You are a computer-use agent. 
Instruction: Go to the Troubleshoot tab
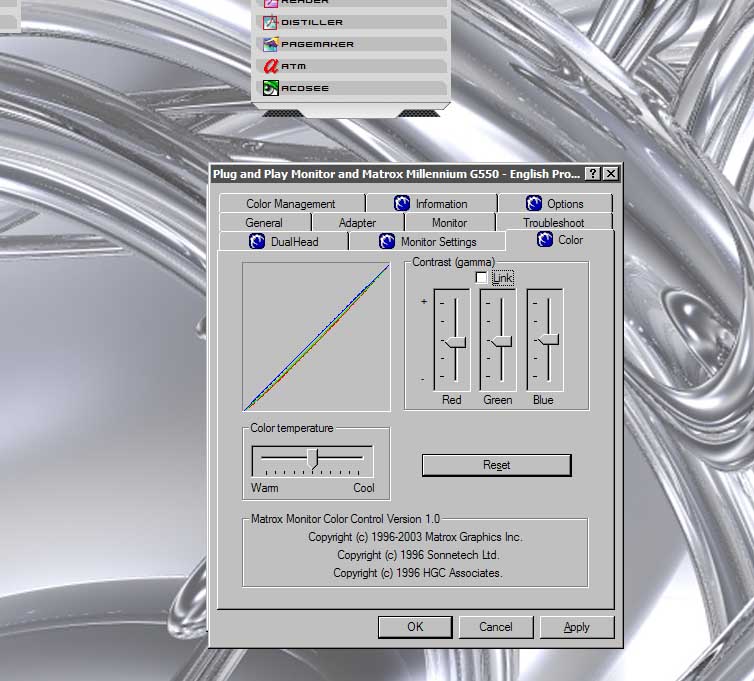554,223
